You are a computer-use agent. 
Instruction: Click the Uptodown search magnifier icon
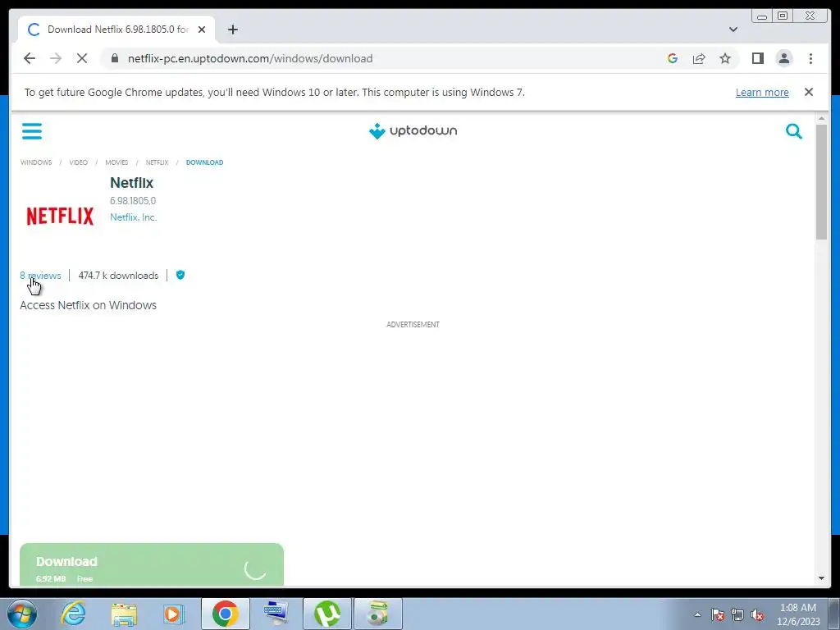(x=793, y=130)
